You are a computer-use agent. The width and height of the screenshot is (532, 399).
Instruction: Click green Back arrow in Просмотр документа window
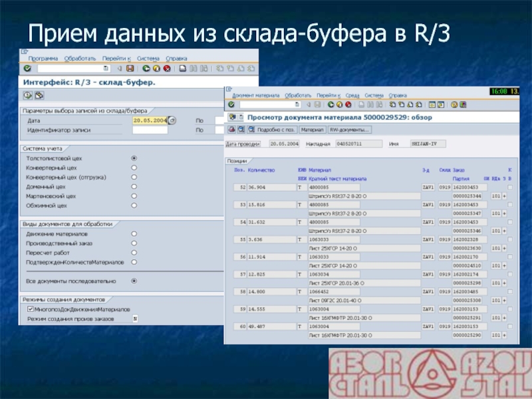coord(331,104)
